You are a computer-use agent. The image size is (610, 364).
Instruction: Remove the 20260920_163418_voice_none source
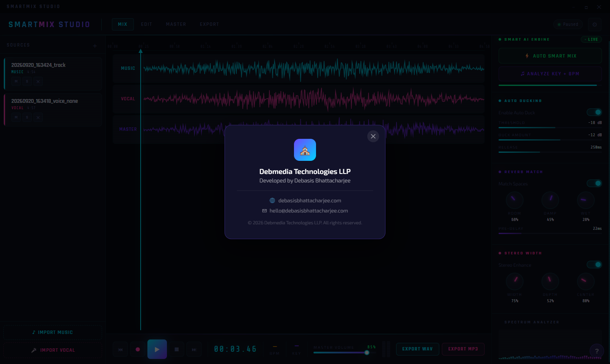point(38,117)
